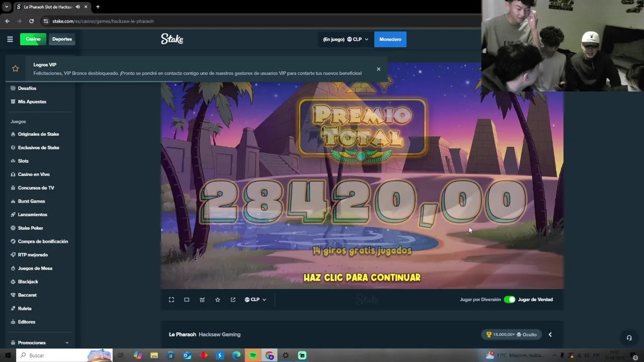Switch to the Deportes tab
This screenshot has height=362, width=644.
pyautogui.click(x=62, y=39)
